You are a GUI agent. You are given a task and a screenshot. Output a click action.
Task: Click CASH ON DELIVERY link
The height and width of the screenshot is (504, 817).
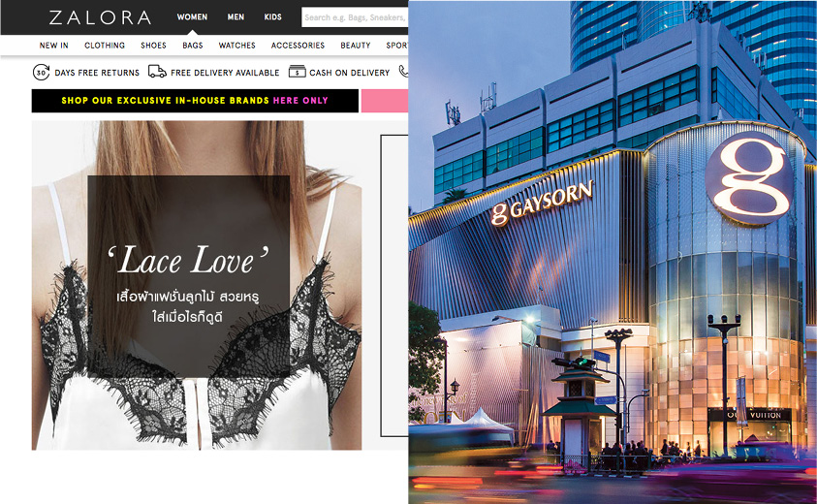click(x=350, y=73)
